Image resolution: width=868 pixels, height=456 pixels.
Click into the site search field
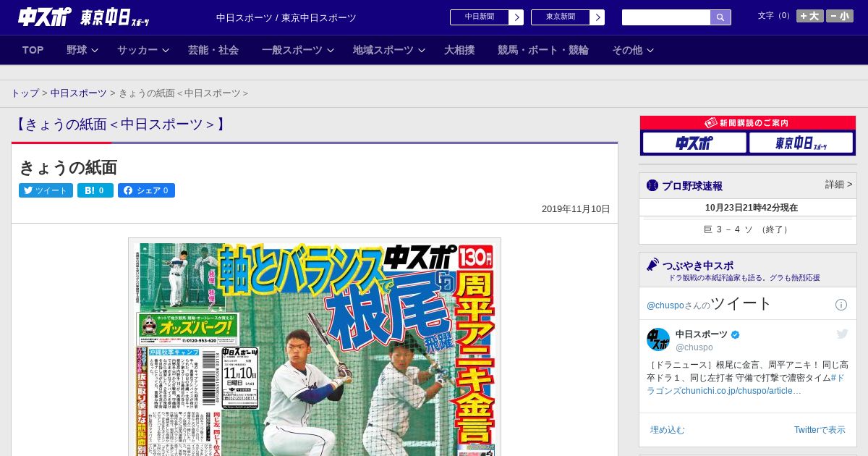[666, 17]
